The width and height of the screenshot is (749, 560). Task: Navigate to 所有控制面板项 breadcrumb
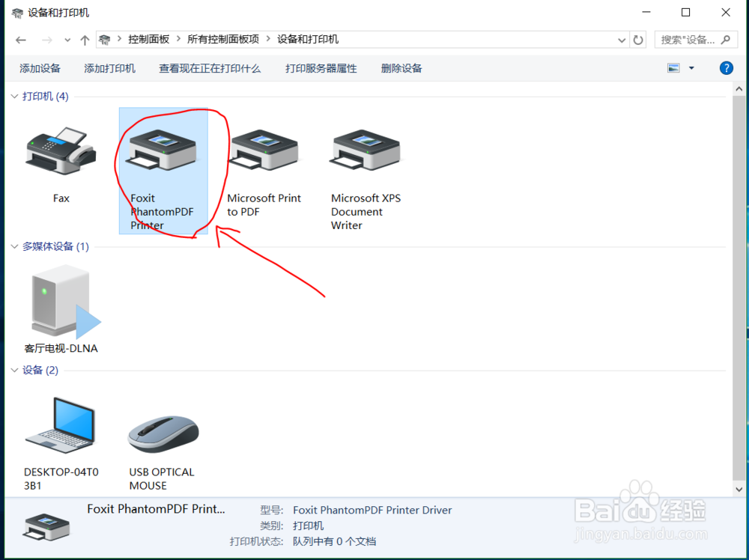[x=223, y=40]
